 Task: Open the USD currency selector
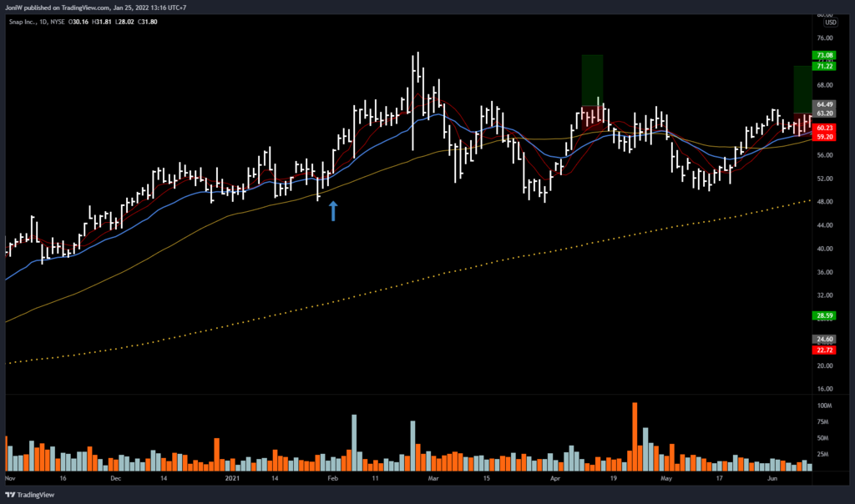[x=830, y=23]
